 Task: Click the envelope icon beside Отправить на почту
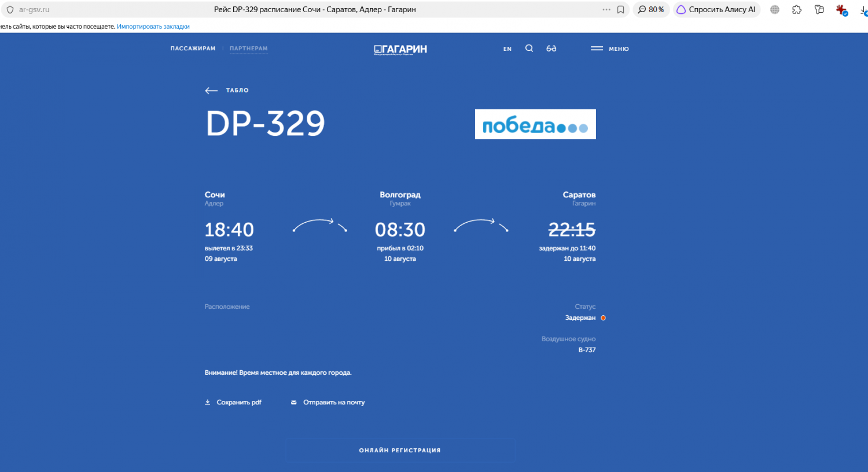pyautogui.click(x=294, y=403)
